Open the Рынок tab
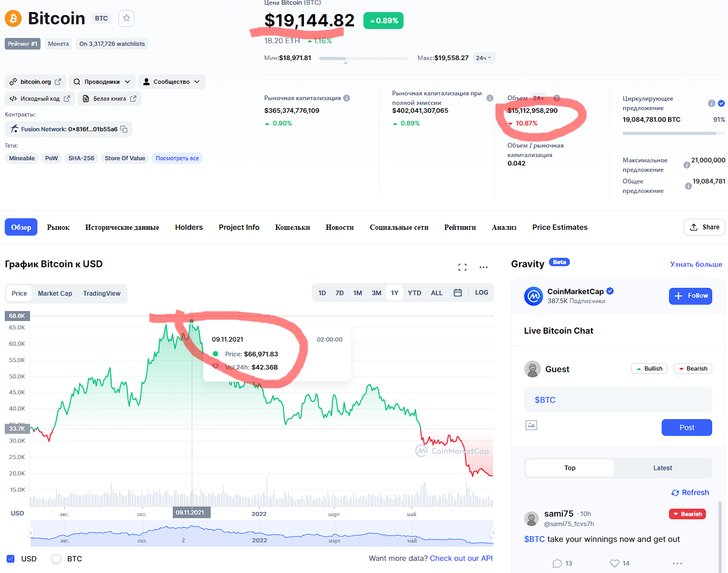 click(x=58, y=227)
